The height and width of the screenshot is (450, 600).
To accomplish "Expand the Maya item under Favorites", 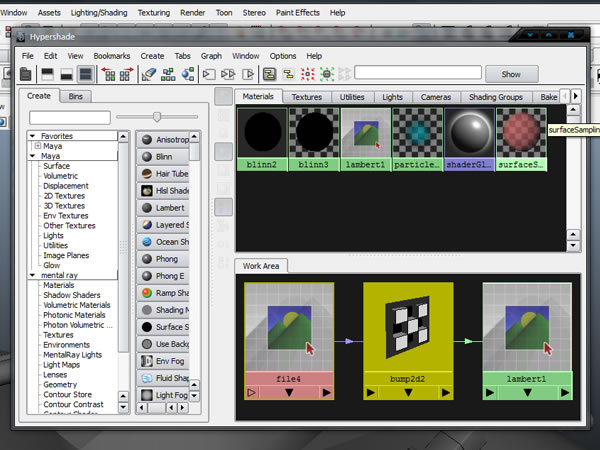I will pyautogui.click(x=38, y=146).
